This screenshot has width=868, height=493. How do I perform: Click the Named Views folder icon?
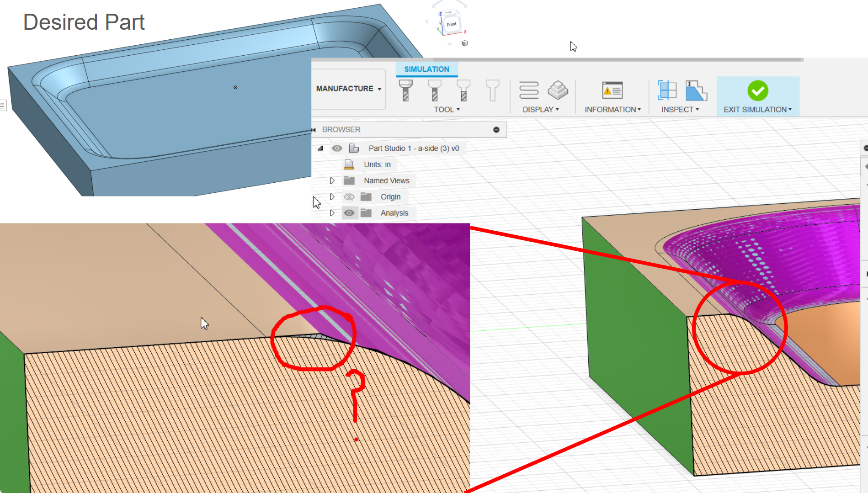click(349, 180)
